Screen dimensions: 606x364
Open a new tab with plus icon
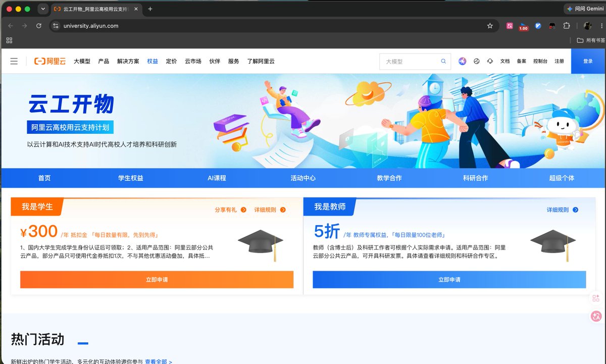click(150, 9)
